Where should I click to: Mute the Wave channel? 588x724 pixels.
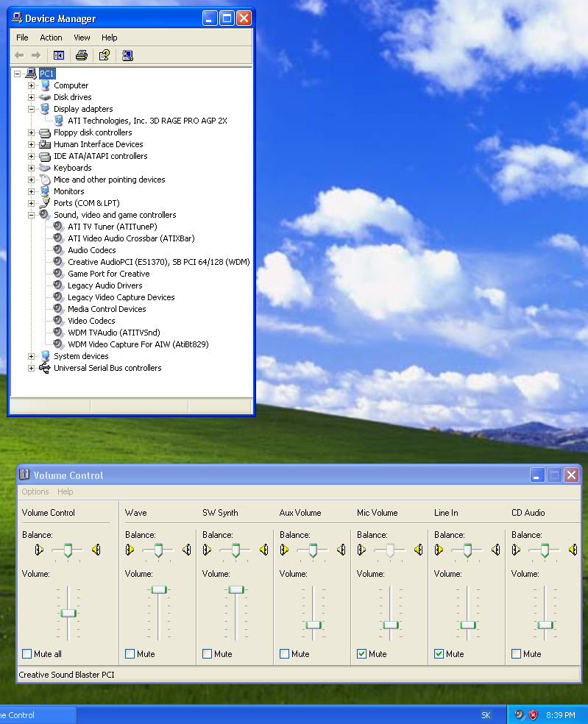(x=130, y=653)
